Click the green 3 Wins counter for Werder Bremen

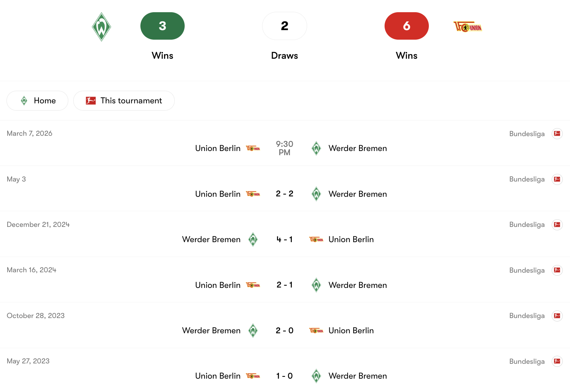(162, 26)
